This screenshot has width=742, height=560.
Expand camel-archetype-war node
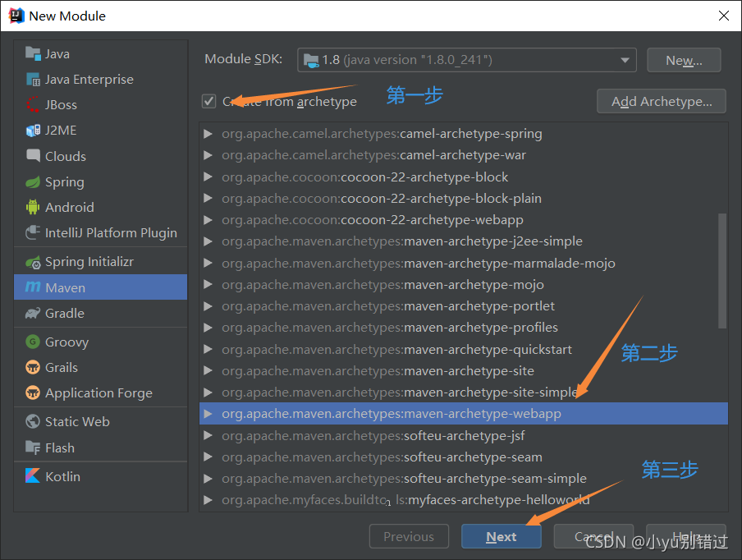pos(208,155)
